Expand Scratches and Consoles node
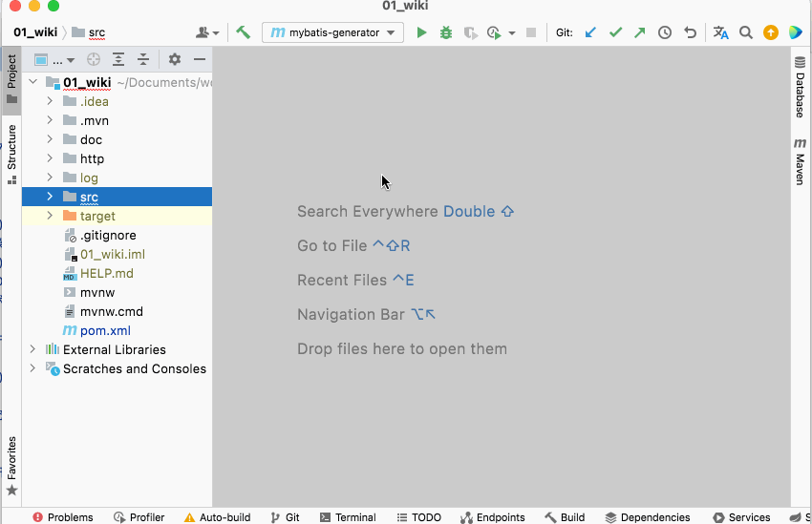This screenshot has height=524, width=812. 32,368
